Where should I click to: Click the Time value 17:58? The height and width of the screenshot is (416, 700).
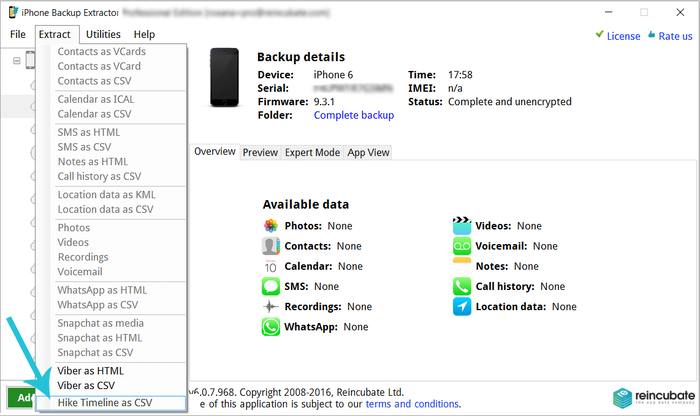pos(460,75)
